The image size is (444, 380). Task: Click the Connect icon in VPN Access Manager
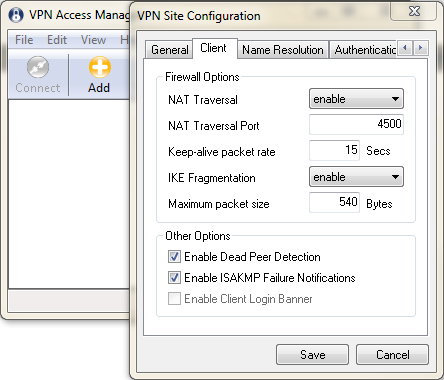coord(38,67)
